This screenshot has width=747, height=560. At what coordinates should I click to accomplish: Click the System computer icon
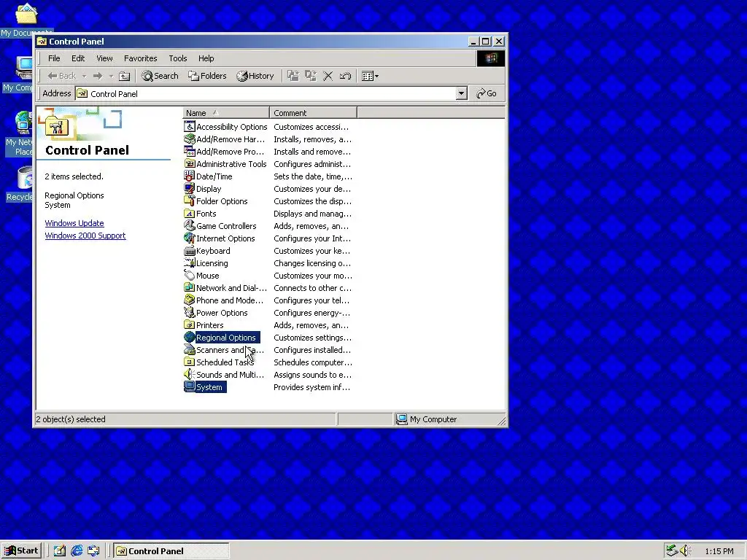189,386
